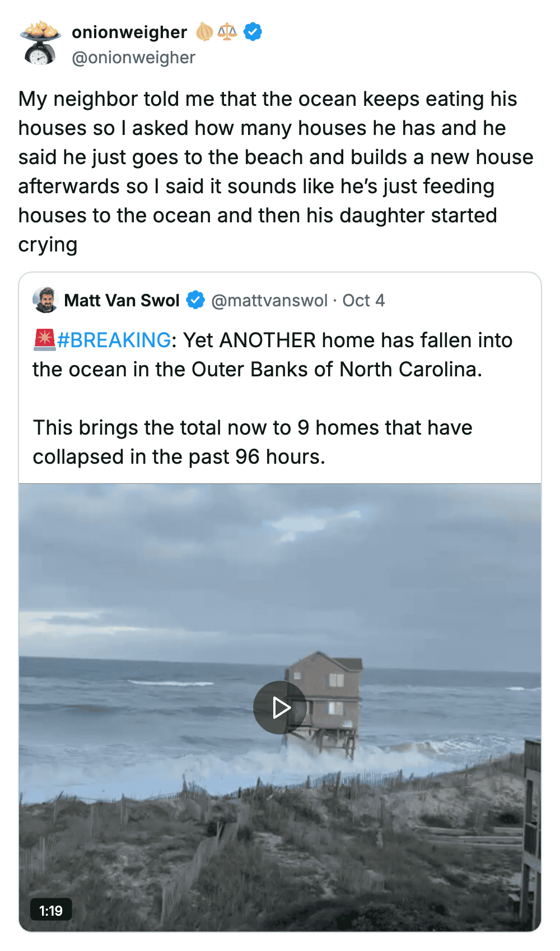Image resolution: width=560 pixels, height=951 pixels.
Task: Open the @mattvanswol handle link
Action: click(x=269, y=300)
